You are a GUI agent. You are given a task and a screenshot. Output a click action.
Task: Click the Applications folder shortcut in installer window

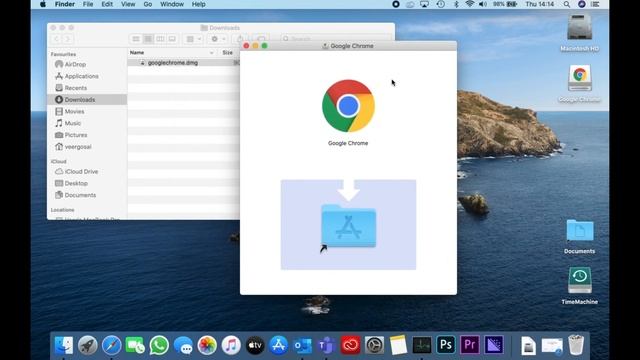point(348,226)
